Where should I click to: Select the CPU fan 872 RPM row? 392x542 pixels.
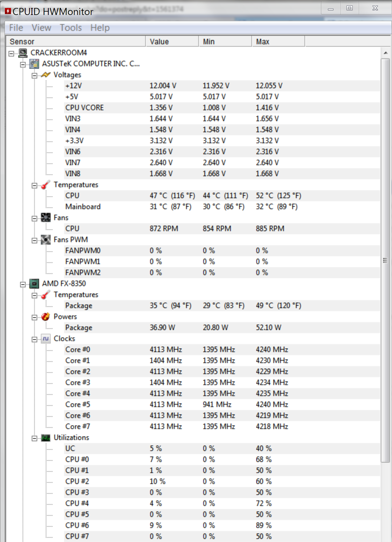(222, 229)
